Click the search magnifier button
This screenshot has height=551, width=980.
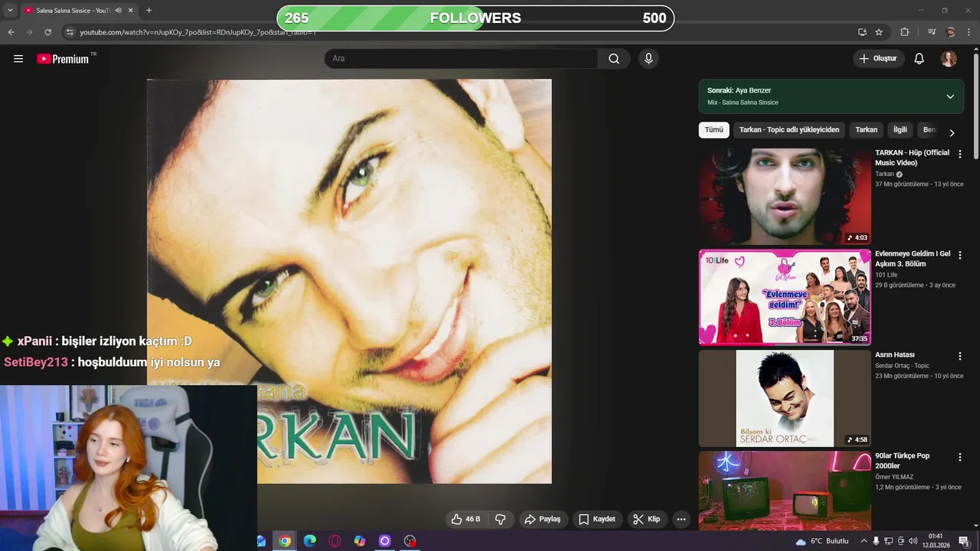pos(614,59)
